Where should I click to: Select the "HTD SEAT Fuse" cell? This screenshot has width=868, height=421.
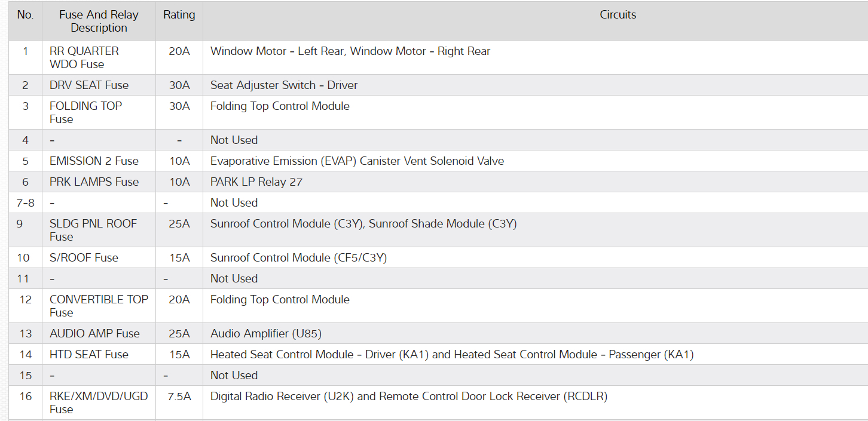tap(89, 354)
